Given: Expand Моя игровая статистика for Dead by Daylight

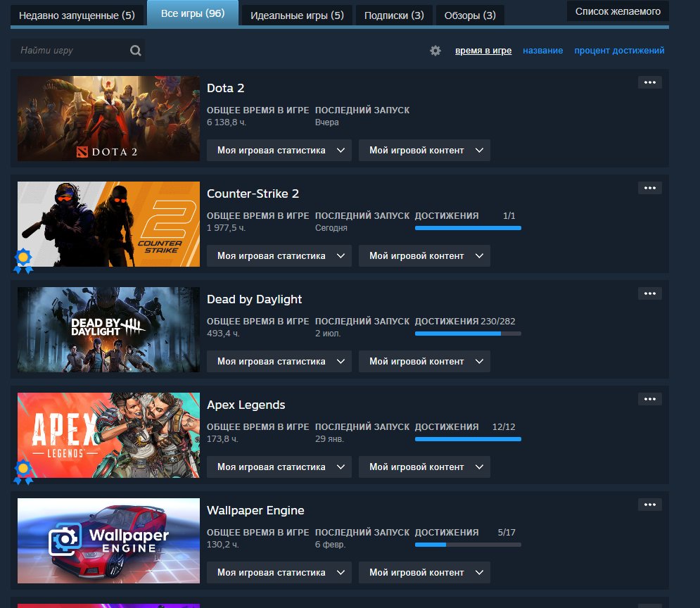Looking at the screenshot, I should [x=279, y=362].
